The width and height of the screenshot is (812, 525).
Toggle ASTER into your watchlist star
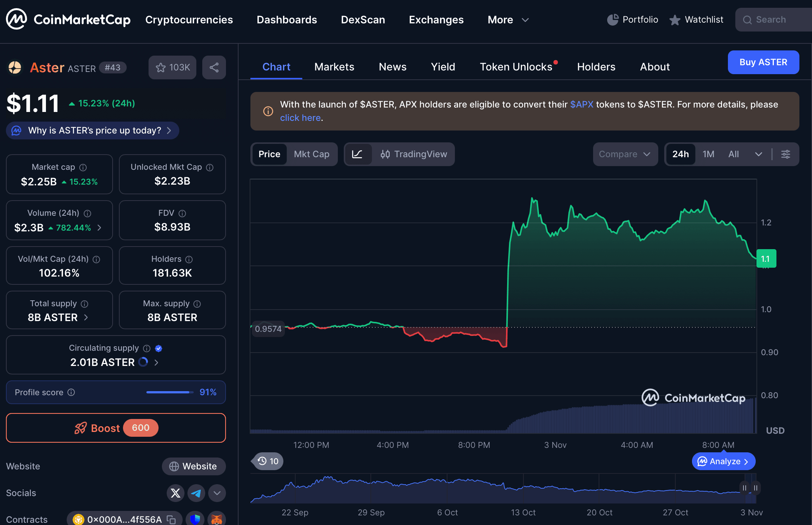click(160, 67)
